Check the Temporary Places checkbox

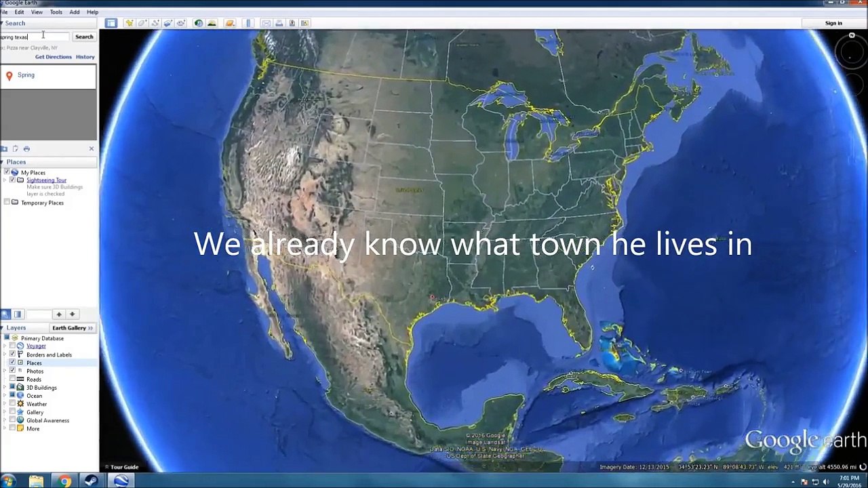(6, 203)
